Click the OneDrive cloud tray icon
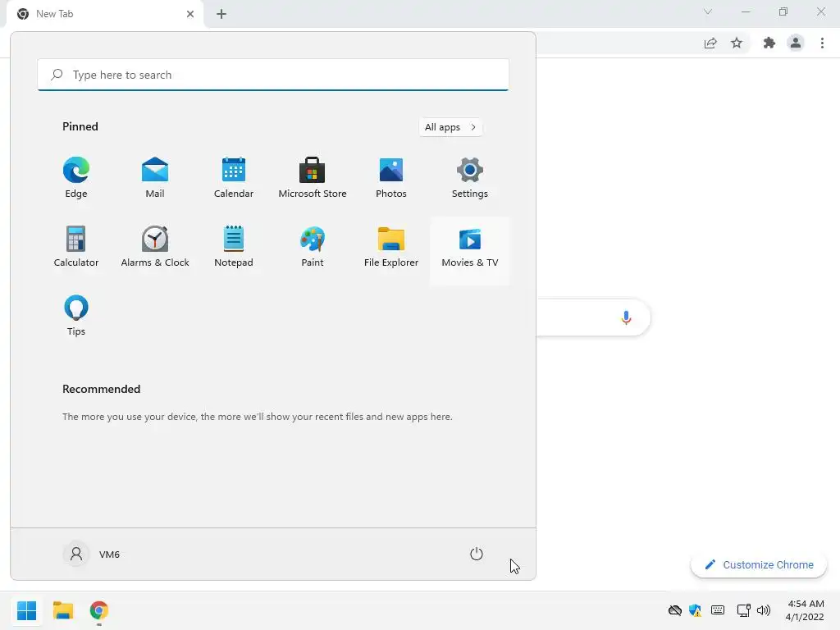Image resolution: width=840 pixels, height=630 pixels. pyautogui.click(x=675, y=610)
